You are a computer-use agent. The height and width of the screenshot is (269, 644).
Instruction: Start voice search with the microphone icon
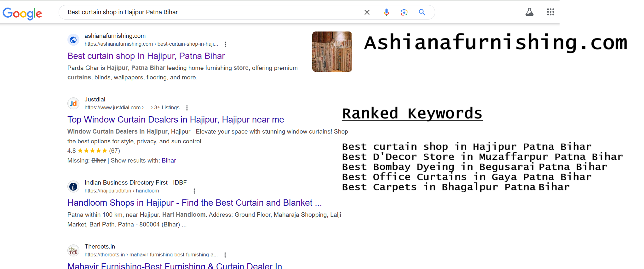(387, 12)
